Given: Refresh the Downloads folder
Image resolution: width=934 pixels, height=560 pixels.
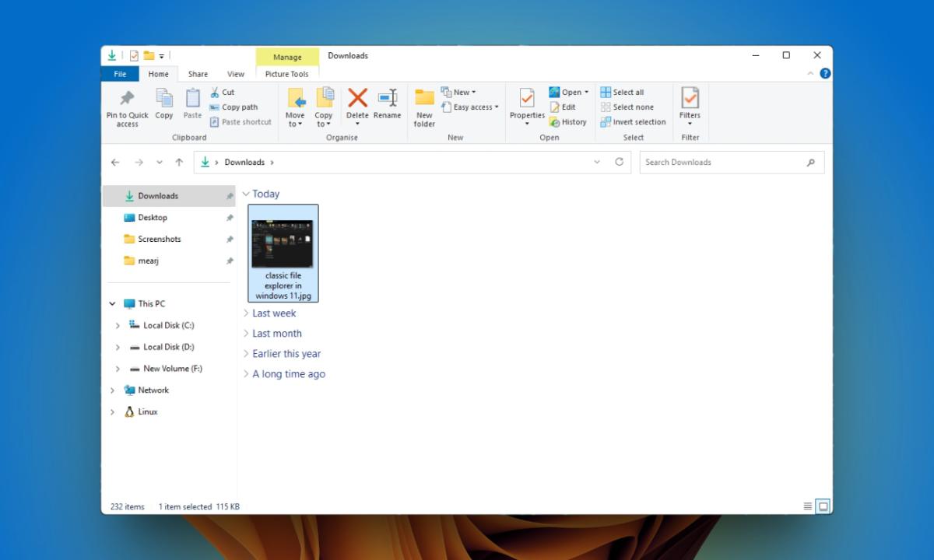Looking at the screenshot, I should point(620,162).
